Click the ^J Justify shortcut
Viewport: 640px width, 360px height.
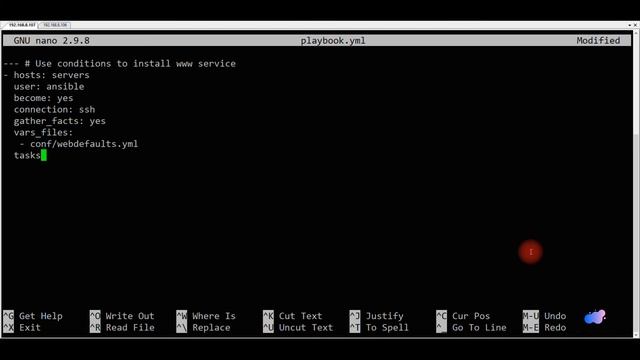377,316
